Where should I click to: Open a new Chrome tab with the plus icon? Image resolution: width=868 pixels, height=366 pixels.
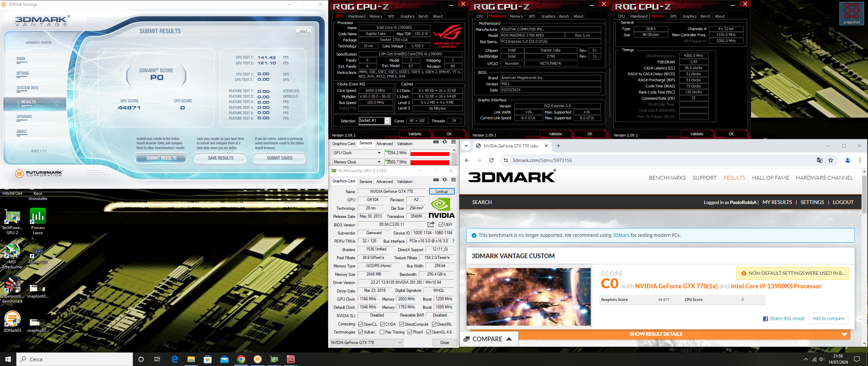click(x=558, y=146)
